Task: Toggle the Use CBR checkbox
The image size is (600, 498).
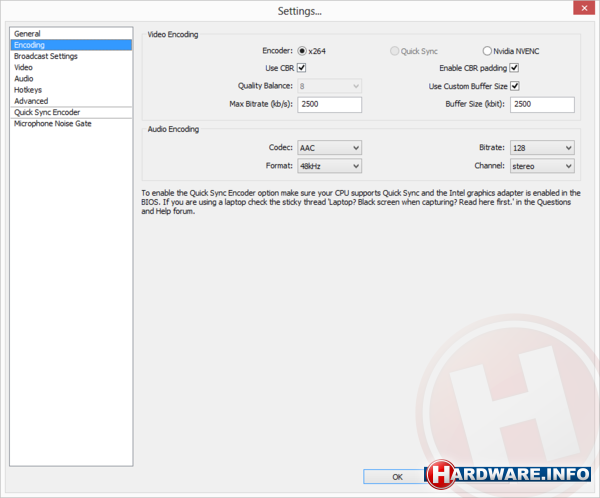Action: (302, 68)
